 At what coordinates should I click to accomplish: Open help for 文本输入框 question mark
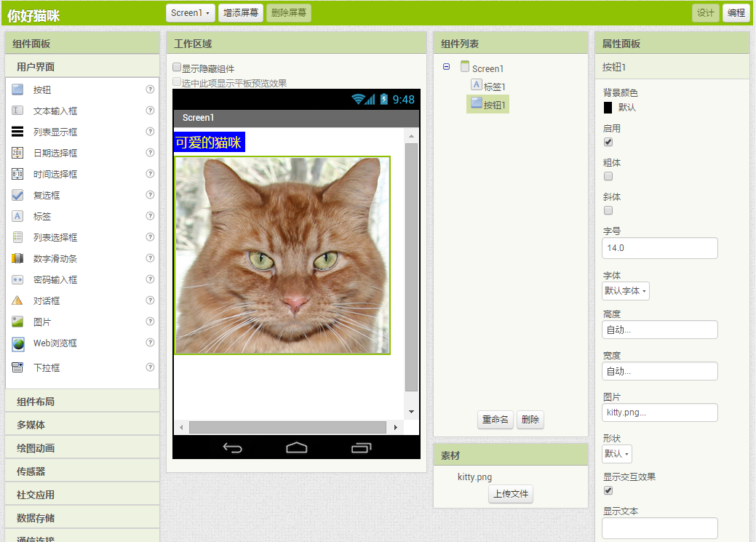150,111
